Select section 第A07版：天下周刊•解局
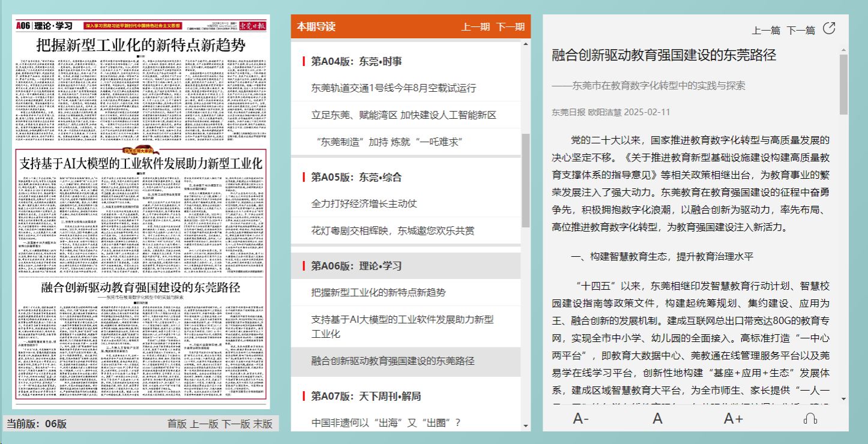The image size is (868, 444). pyautogui.click(x=366, y=396)
